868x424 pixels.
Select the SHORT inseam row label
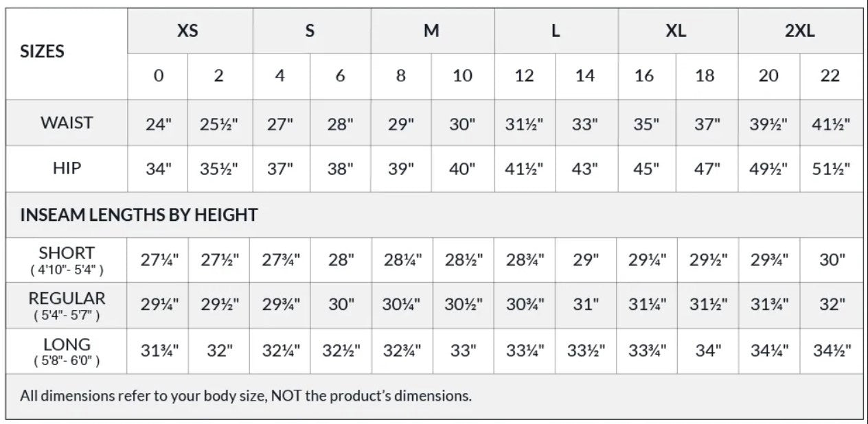point(67,259)
